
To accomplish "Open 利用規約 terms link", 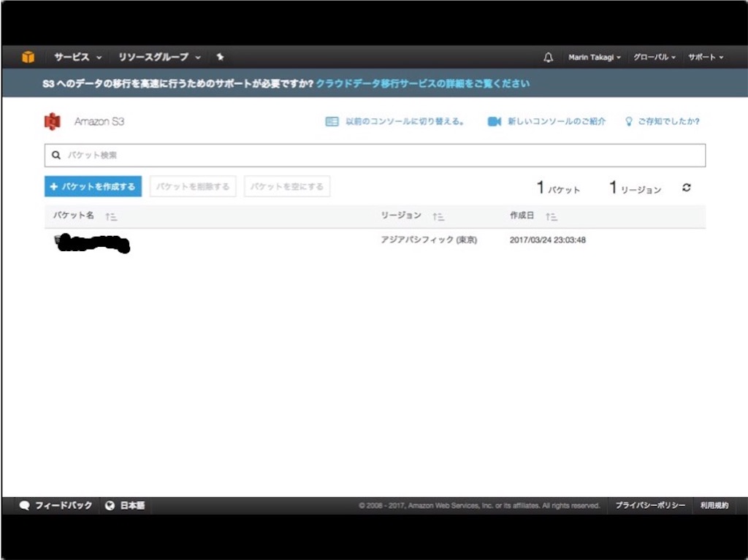I will [x=714, y=506].
